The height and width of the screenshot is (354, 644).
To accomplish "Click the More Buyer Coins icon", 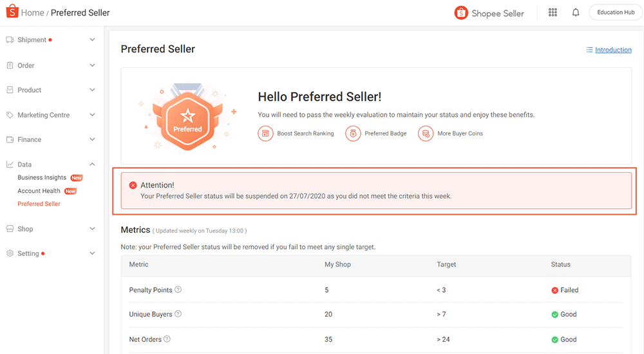I will [425, 133].
